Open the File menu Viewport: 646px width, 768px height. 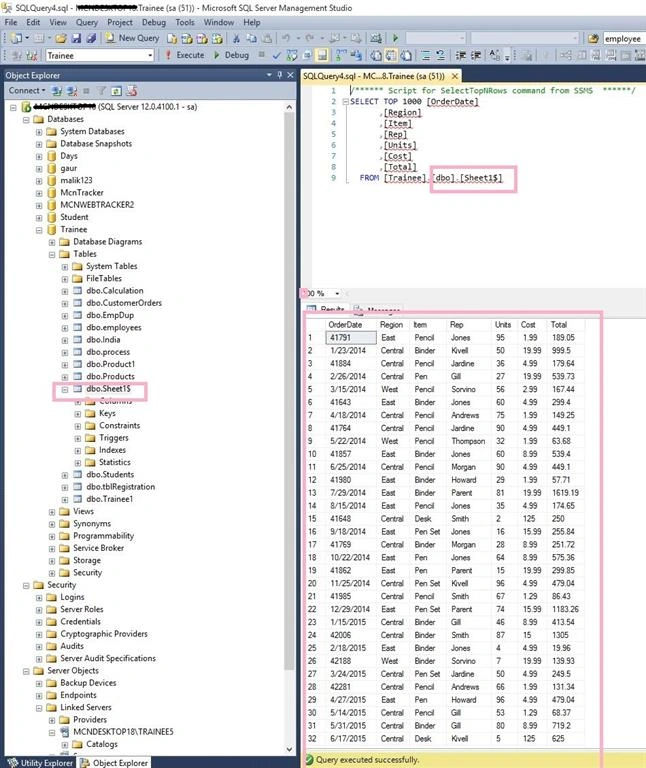[11, 23]
